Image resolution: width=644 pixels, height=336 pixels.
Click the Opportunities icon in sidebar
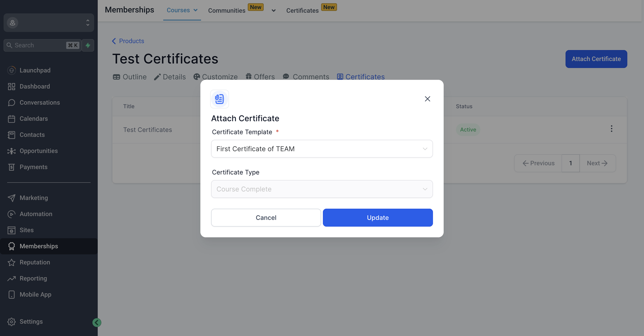click(11, 151)
